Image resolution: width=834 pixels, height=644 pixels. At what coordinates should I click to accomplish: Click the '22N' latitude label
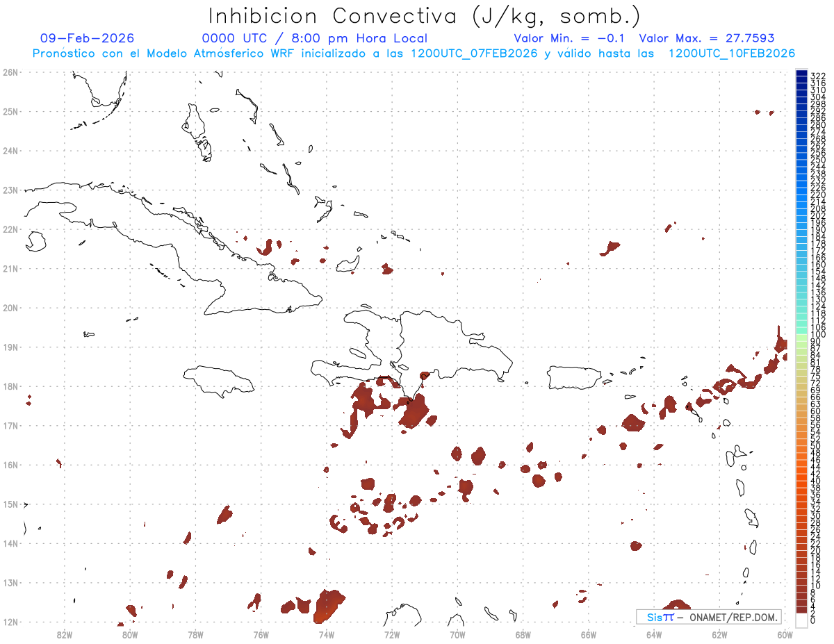pos(10,229)
